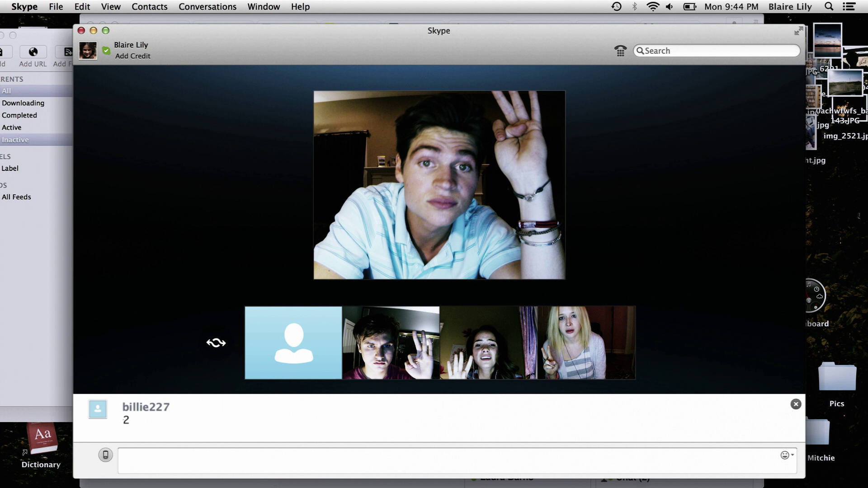868x488 pixels.
Task: Open the Contacts menu
Action: coord(150,7)
